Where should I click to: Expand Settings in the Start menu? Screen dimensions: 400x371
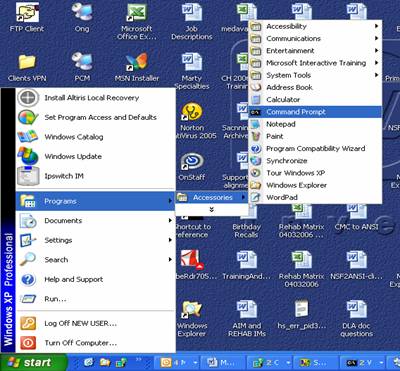click(x=95, y=240)
